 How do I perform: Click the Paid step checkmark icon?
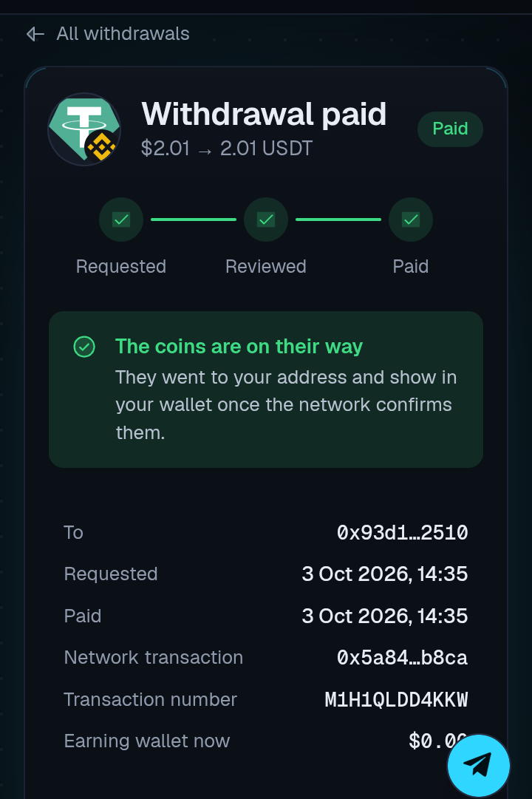tap(411, 220)
